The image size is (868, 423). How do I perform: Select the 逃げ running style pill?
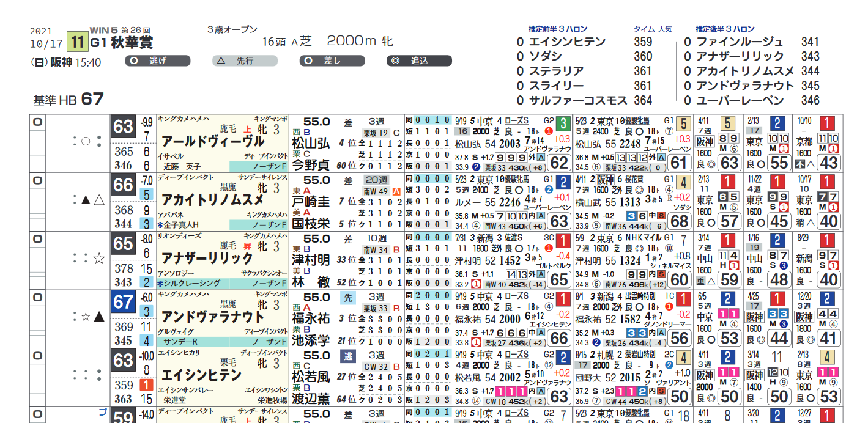(x=158, y=61)
